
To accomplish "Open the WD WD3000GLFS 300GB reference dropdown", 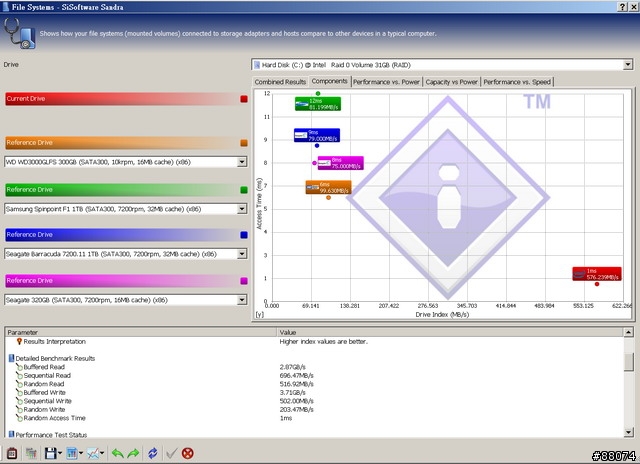I will (x=242, y=161).
